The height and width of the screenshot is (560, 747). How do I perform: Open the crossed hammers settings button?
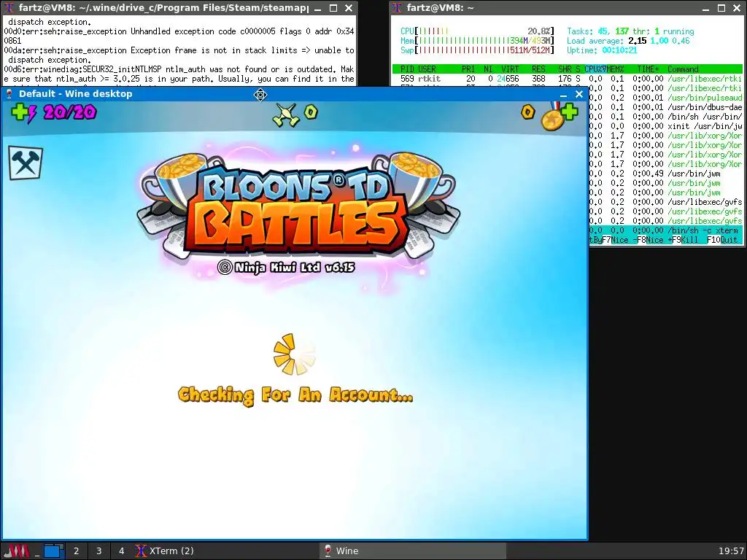tap(26, 163)
